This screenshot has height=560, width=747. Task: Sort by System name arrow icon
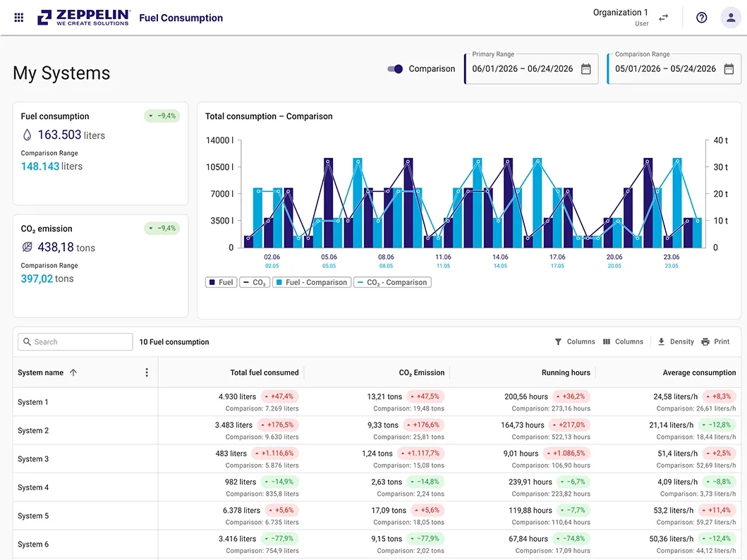point(73,372)
